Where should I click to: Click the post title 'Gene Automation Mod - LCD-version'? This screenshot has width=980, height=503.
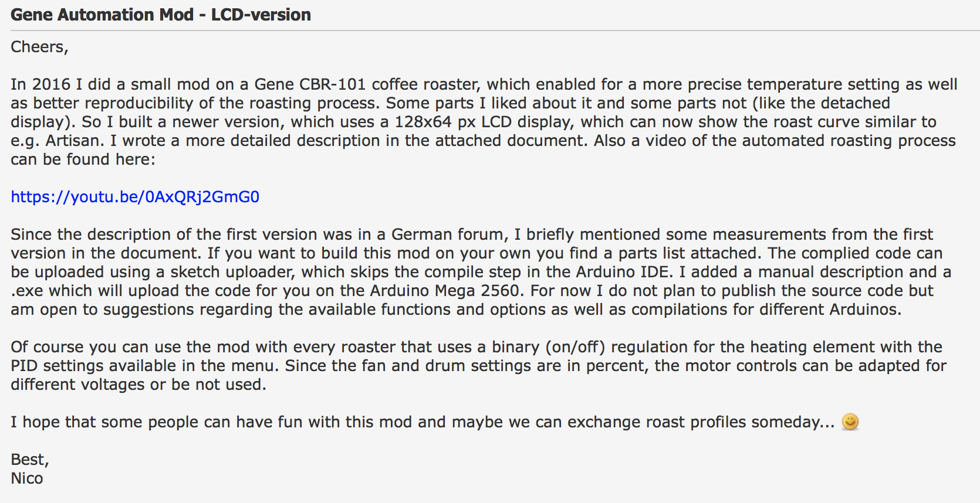point(161,15)
